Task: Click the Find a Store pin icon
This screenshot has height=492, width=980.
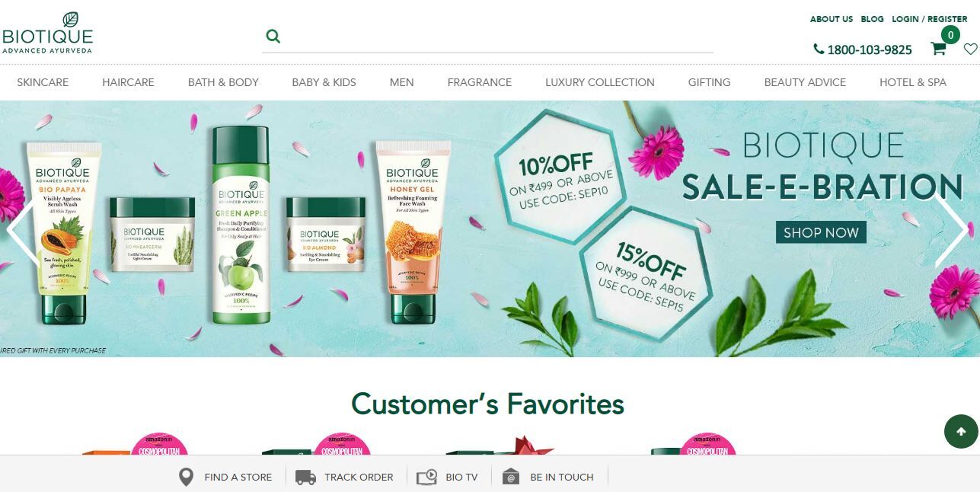Action: (x=186, y=477)
